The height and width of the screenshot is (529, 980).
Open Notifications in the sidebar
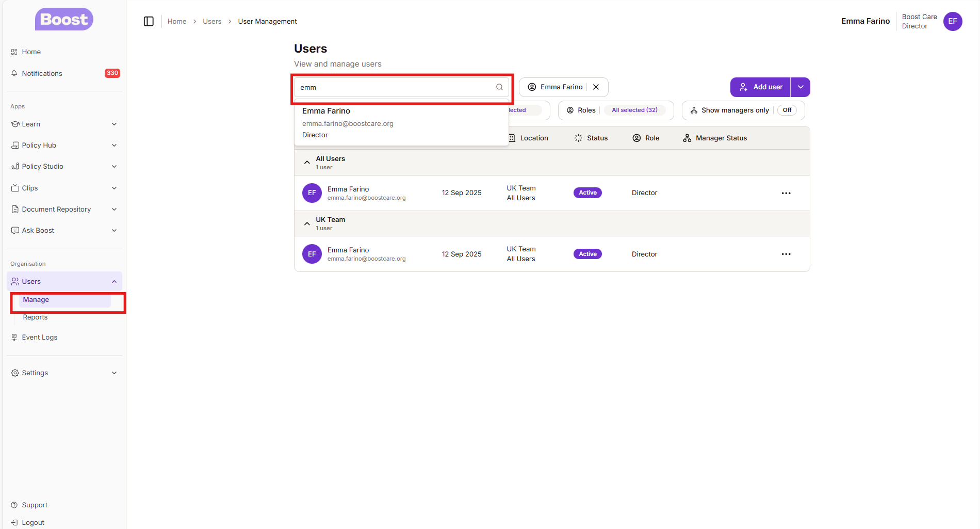coord(64,73)
